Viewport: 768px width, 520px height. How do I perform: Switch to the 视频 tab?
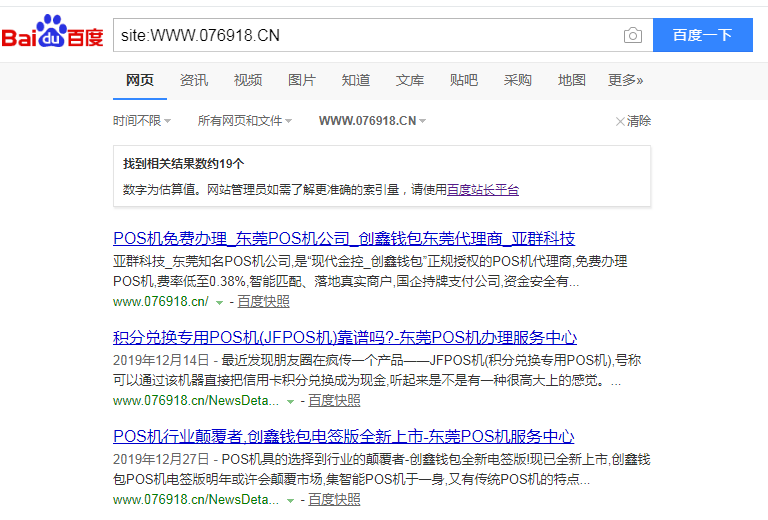248,80
